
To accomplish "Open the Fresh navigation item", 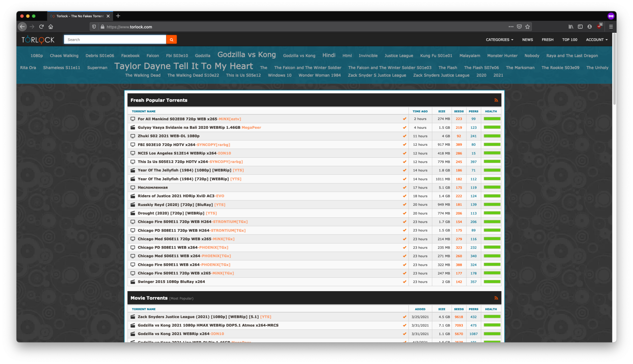I will 547,40.
